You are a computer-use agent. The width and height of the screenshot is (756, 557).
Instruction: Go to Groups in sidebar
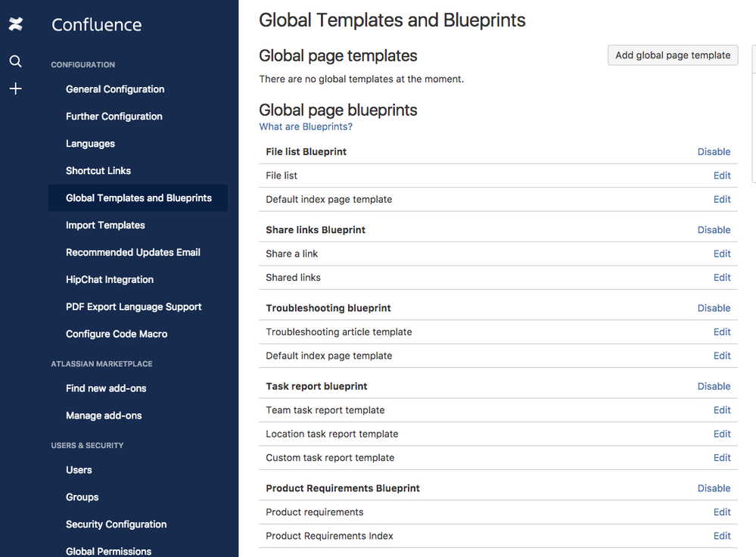click(82, 497)
